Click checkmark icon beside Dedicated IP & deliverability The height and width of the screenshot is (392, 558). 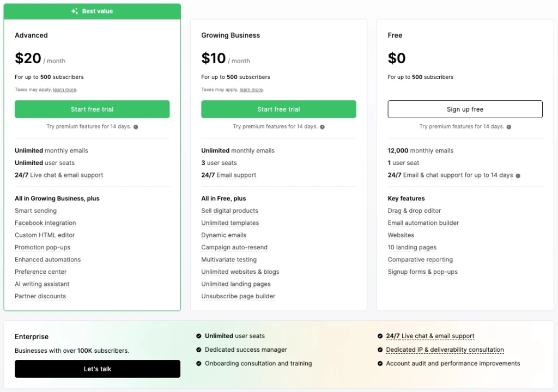(380, 350)
